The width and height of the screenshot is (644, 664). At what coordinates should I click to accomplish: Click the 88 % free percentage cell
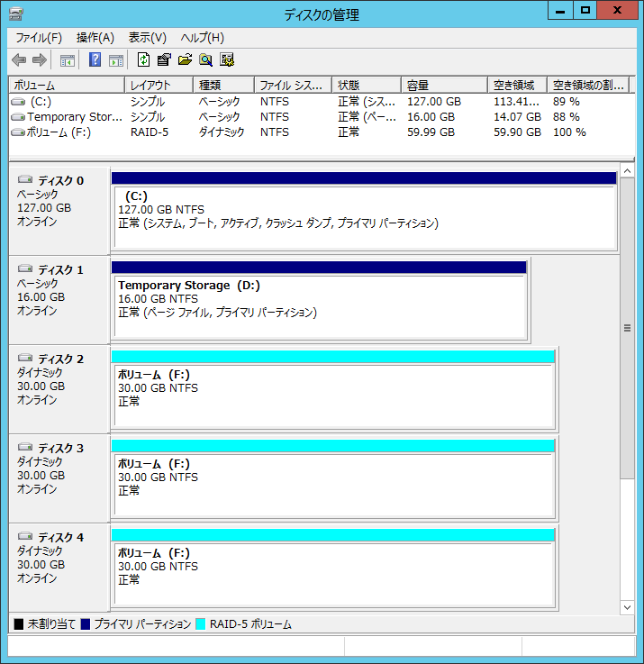click(x=567, y=117)
